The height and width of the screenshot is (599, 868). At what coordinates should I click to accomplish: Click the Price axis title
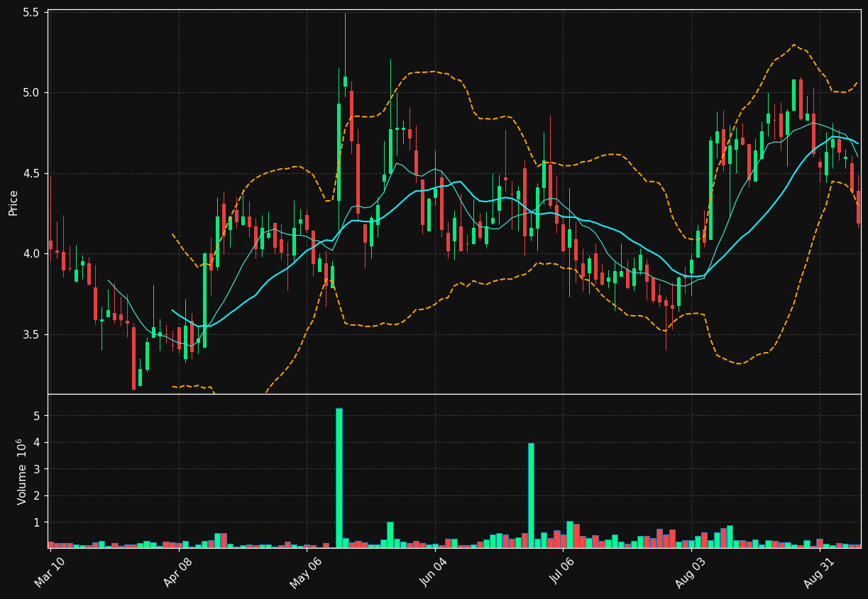click(13, 202)
